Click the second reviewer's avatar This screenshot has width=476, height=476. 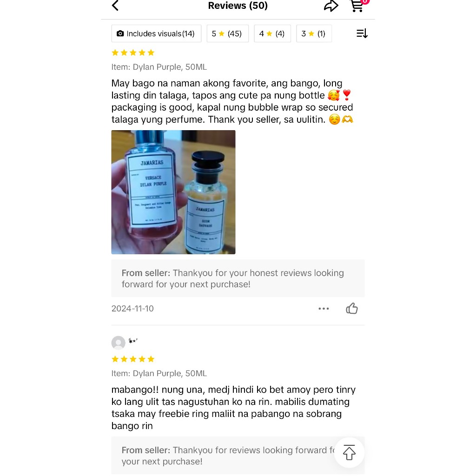point(119,343)
